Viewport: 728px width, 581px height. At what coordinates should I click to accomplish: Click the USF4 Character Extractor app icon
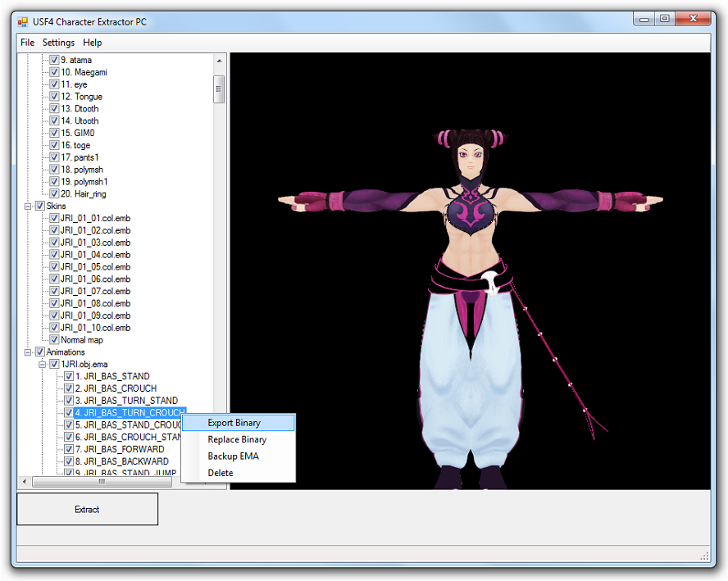(x=23, y=22)
